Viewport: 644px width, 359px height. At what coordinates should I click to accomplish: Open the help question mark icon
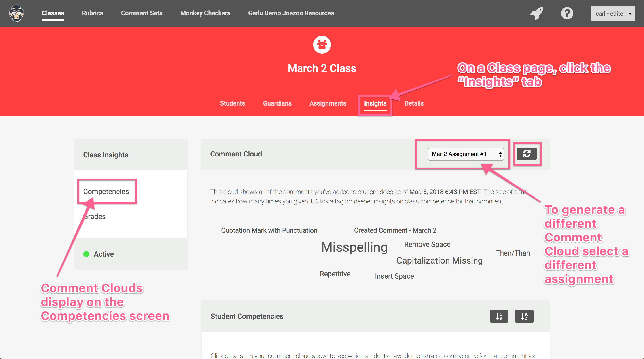567,13
